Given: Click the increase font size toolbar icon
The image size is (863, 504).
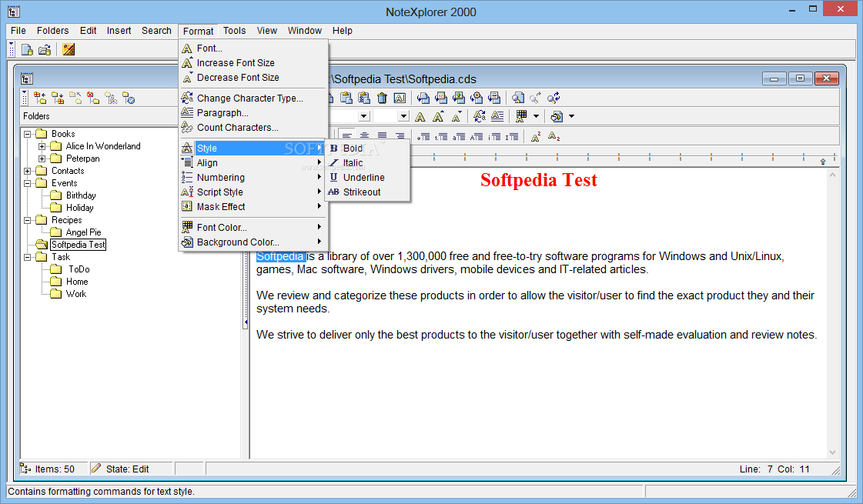Looking at the screenshot, I should coord(438,117).
